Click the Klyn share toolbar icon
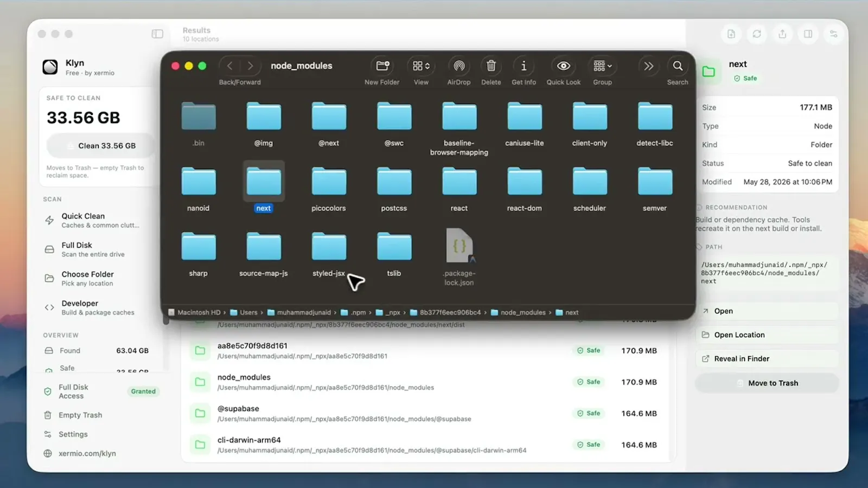 click(782, 34)
